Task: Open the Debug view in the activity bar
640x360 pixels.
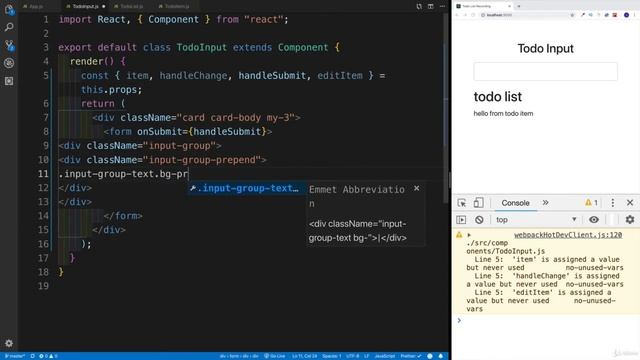Action: point(9,63)
